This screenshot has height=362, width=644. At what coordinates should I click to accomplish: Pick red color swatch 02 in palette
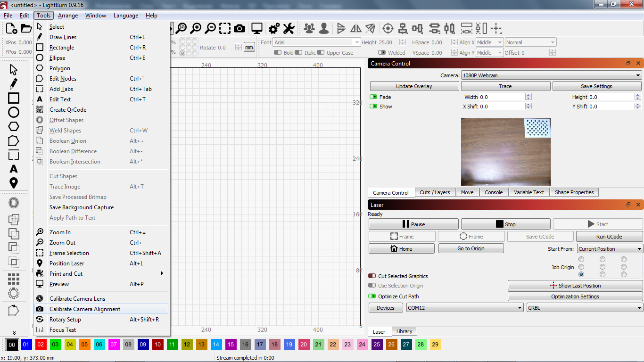click(x=41, y=345)
